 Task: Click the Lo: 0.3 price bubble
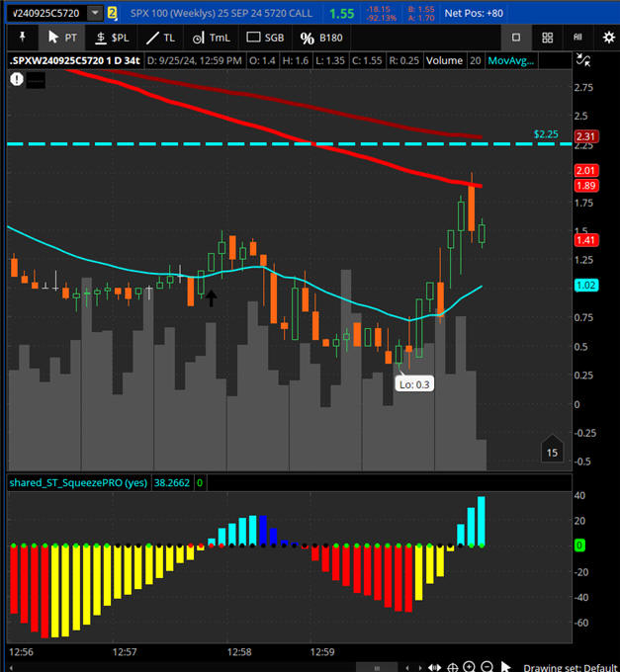414,384
